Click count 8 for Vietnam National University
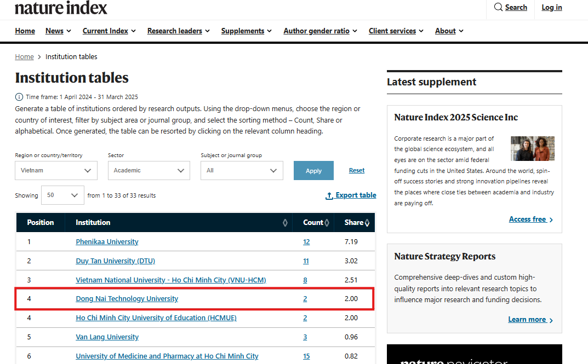Screen dimensions: 588x364 (305, 280)
